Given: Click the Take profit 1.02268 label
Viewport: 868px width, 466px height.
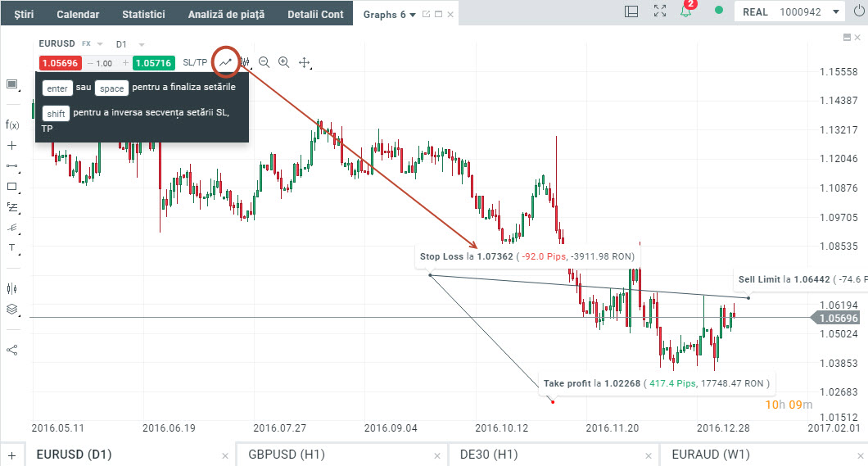Looking at the screenshot, I should [656, 383].
